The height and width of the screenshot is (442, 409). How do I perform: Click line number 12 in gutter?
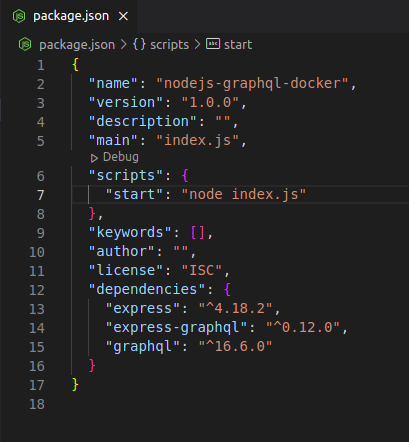coord(37,290)
